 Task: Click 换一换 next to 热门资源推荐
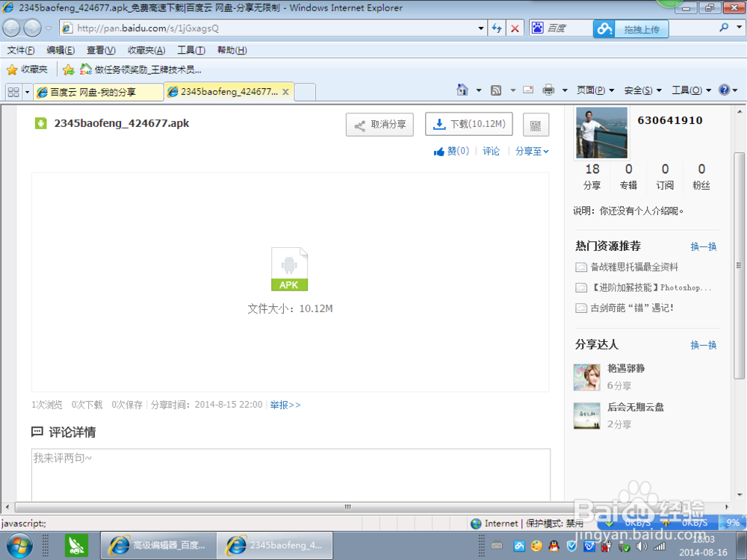pos(704,246)
